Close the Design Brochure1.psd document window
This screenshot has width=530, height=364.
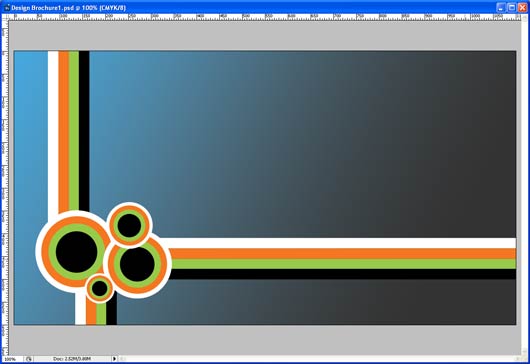point(523,7)
